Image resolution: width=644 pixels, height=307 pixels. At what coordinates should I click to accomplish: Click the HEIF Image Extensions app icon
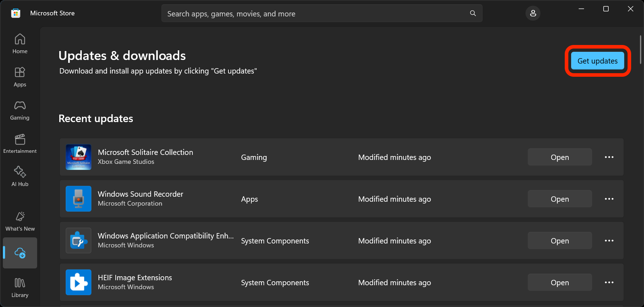click(x=79, y=282)
